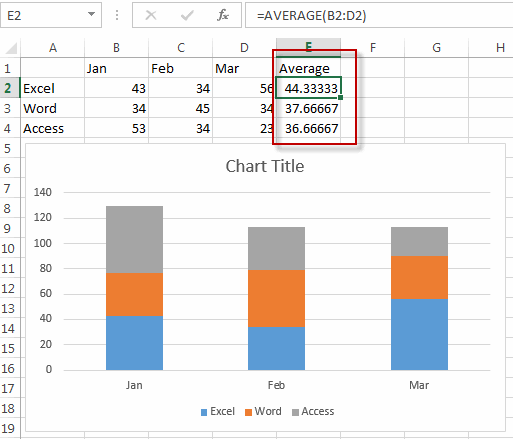The image size is (513, 439).
Task: Select column D header
Action: [244, 48]
